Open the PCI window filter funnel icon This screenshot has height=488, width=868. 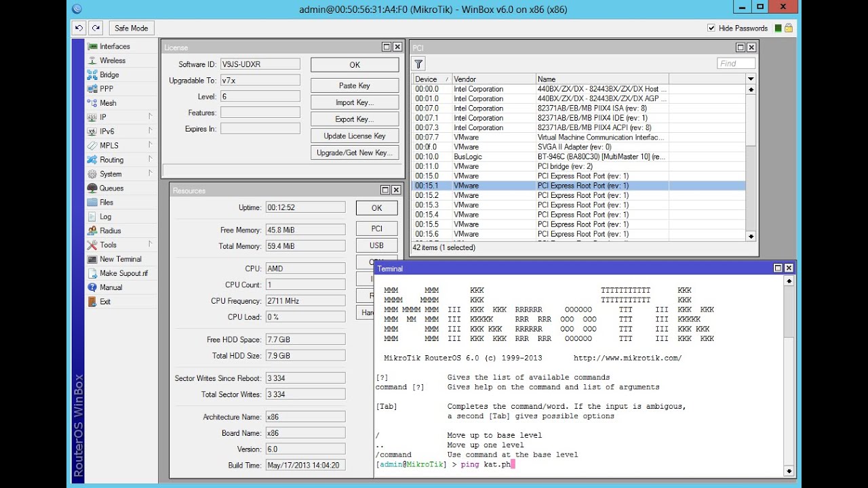pyautogui.click(x=418, y=64)
